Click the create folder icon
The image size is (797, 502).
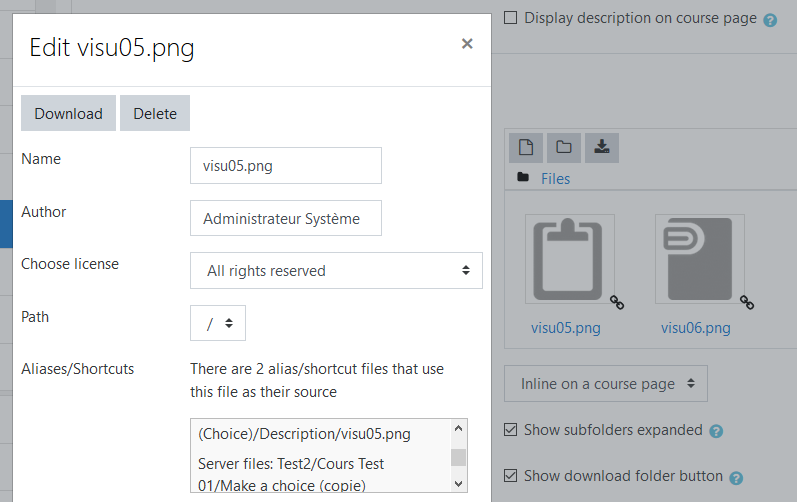(x=564, y=148)
